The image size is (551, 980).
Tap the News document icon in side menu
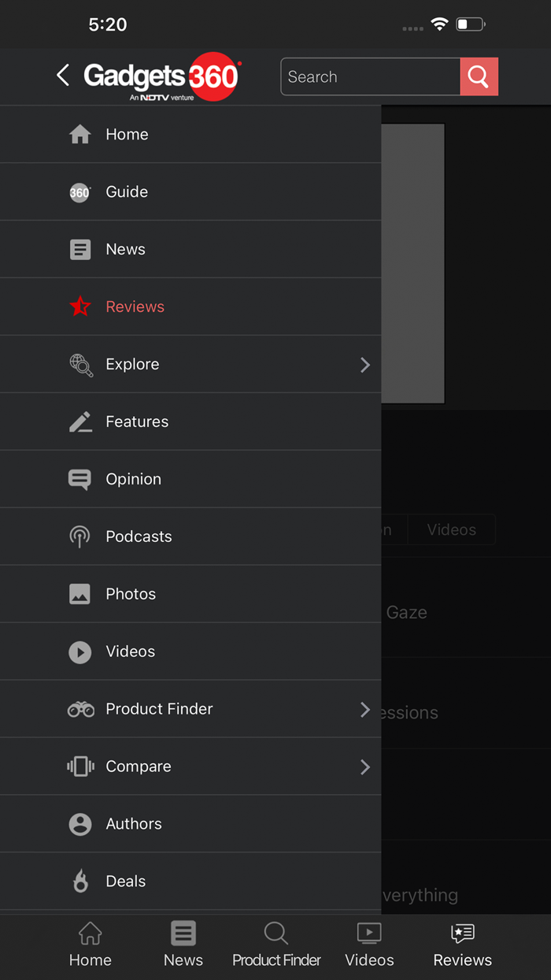click(x=80, y=250)
